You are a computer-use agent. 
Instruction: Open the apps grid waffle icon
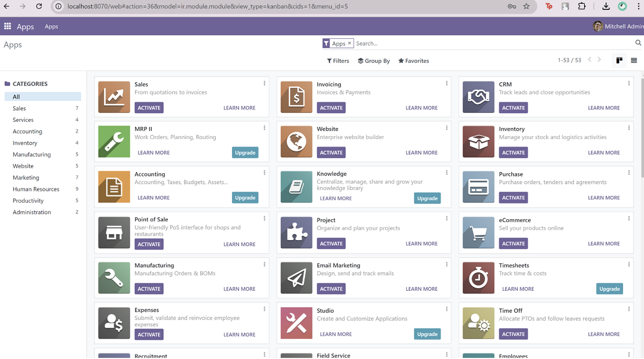click(x=7, y=26)
